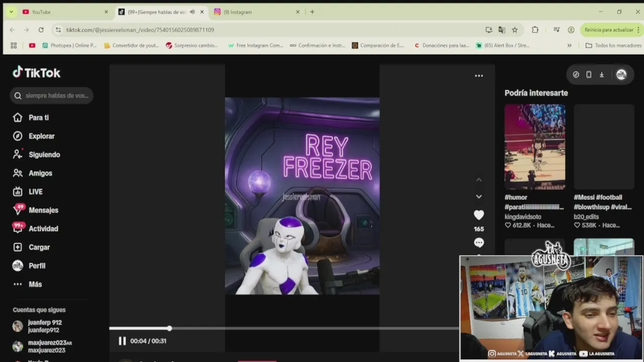Mute the TikTok tab audio icon
Image resolution: width=644 pixels, height=362 pixels.
192,12
